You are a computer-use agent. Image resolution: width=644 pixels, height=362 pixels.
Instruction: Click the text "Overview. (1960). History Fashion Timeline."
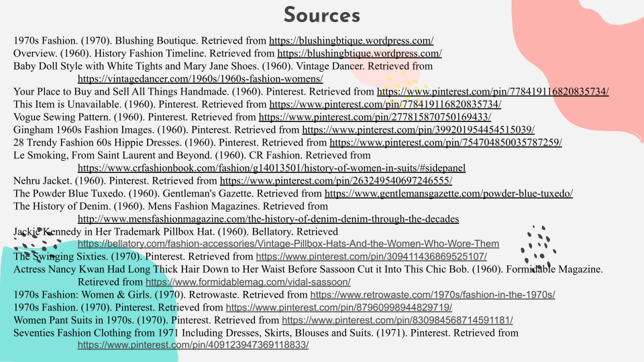109,54
